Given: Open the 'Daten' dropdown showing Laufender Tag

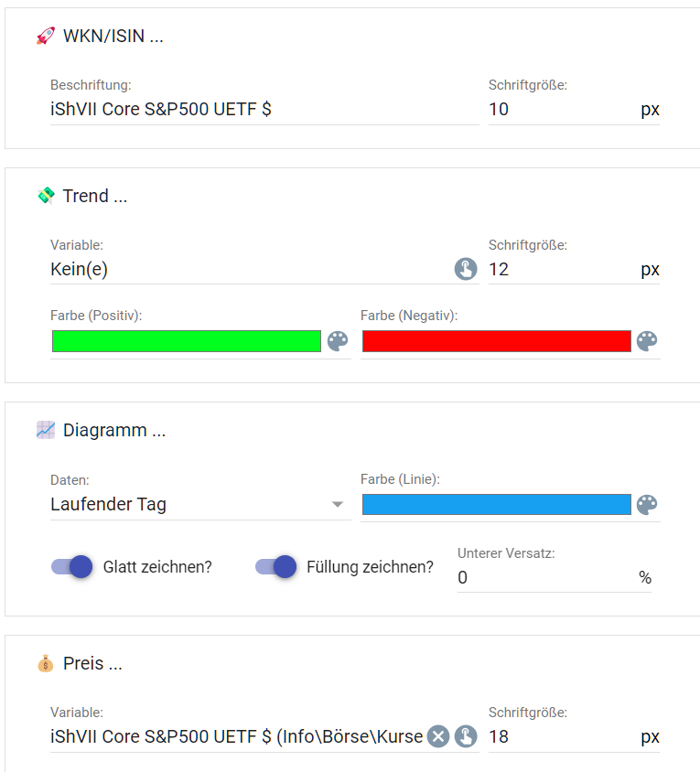Looking at the screenshot, I should (188, 504).
